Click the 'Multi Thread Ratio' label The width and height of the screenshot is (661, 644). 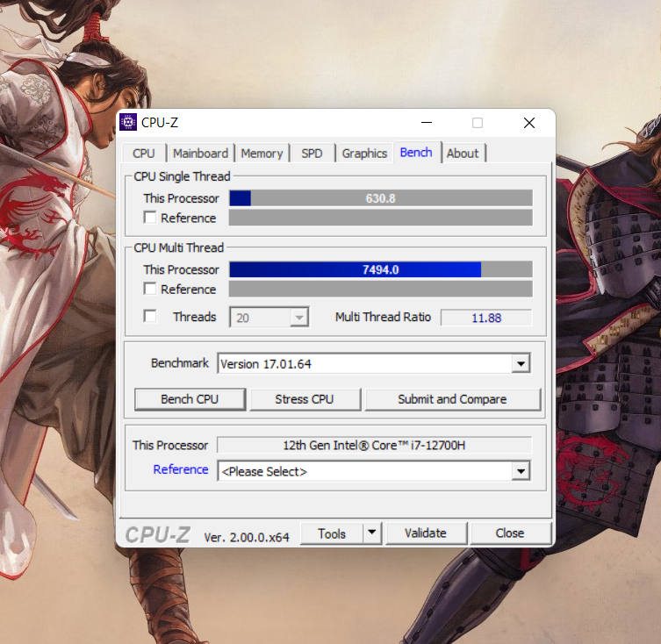[383, 317]
